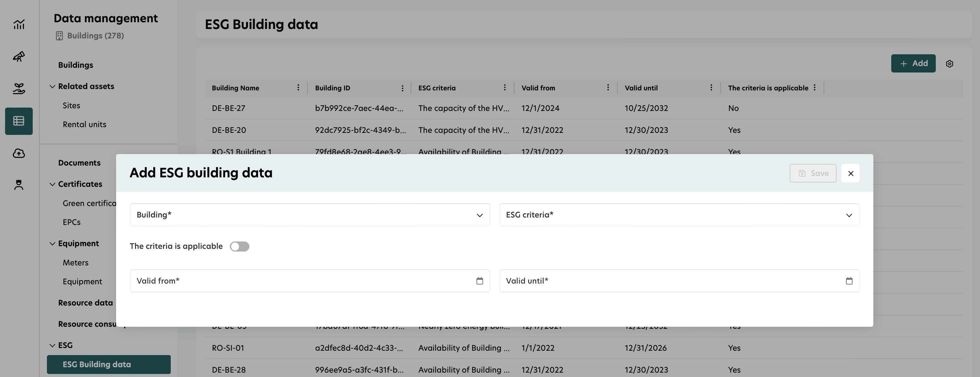Collapse the Certificates section
980x377 pixels.
53,184
